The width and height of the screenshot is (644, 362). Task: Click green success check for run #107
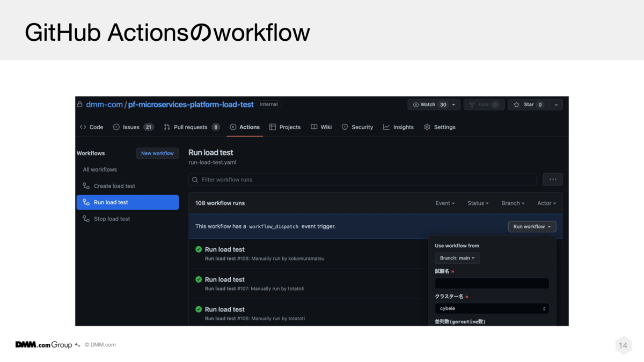[x=199, y=279]
